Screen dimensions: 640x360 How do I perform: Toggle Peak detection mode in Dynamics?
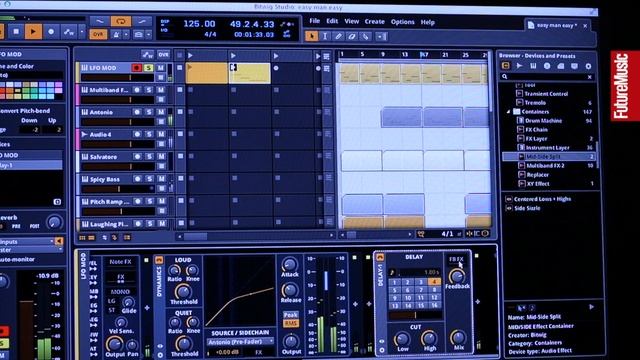291,315
